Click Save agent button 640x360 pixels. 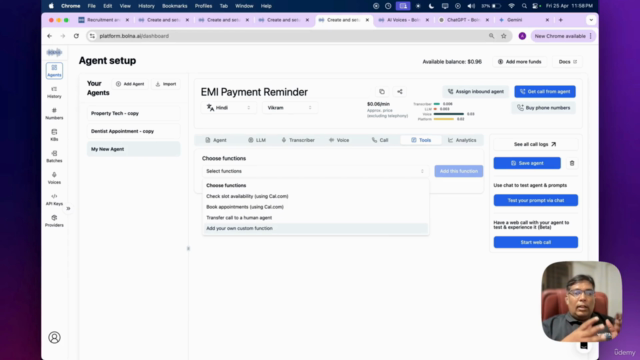tap(527, 163)
